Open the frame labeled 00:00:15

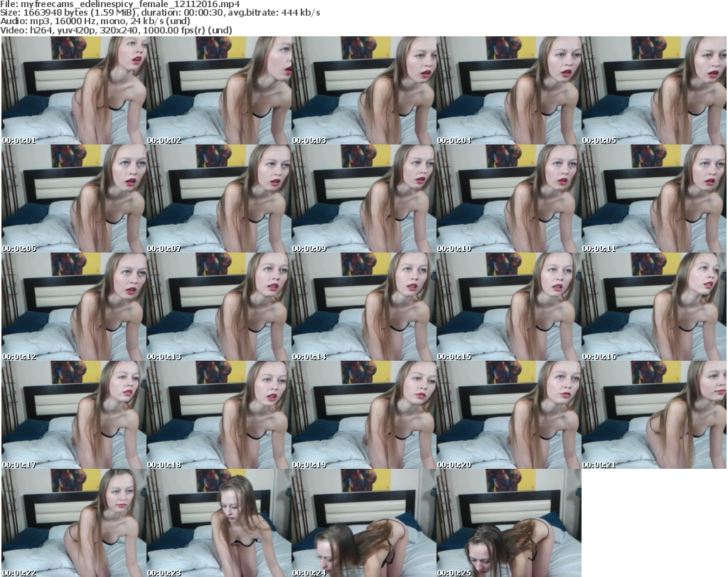(x=509, y=307)
